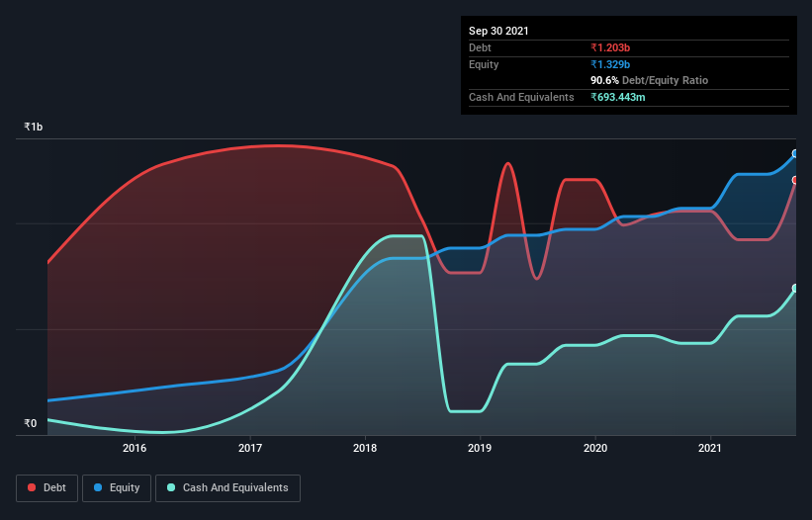Select the 2019 x-axis label
The width and height of the screenshot is (812, 520).
(480, 448)
